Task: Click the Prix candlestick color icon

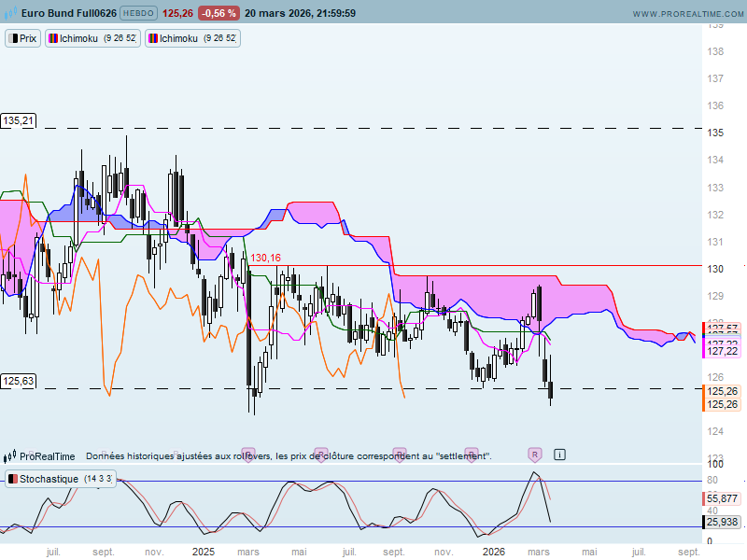Action: (12, 38)
